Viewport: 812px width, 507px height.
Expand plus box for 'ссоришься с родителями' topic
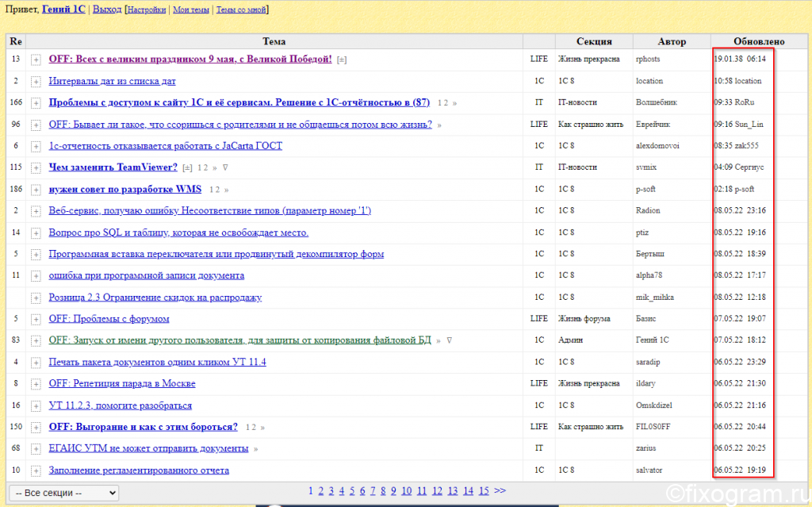(x=36, y=125)
